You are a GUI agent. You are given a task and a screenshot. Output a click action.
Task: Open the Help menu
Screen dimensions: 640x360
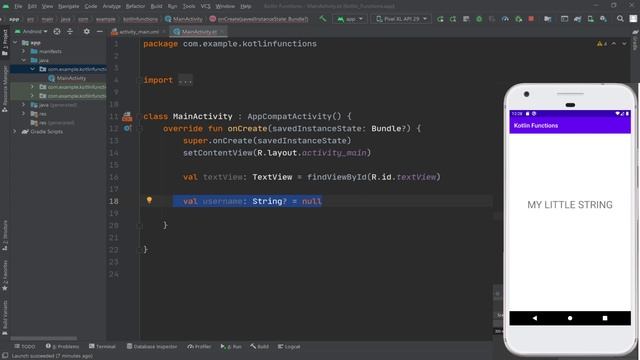click(245, 6)
